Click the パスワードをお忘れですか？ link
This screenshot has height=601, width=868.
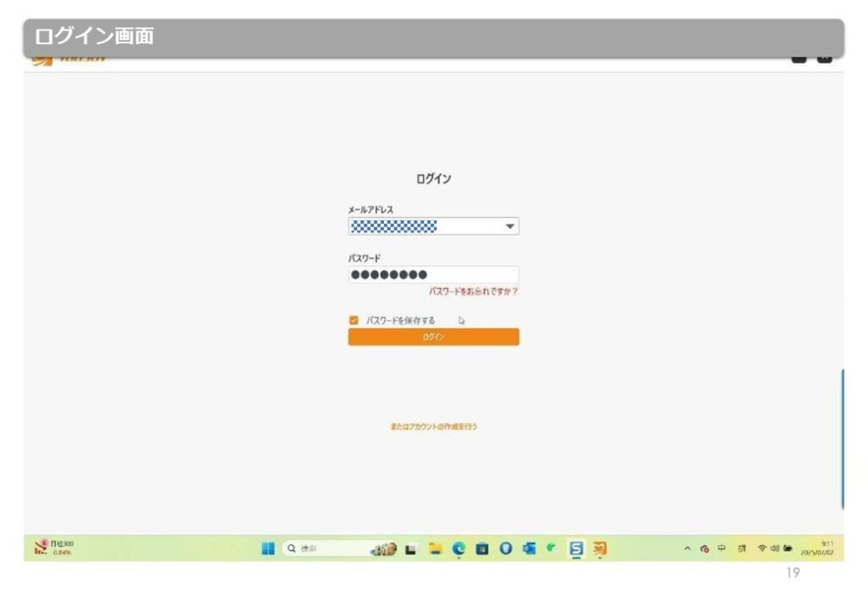(x=473, y=292)
